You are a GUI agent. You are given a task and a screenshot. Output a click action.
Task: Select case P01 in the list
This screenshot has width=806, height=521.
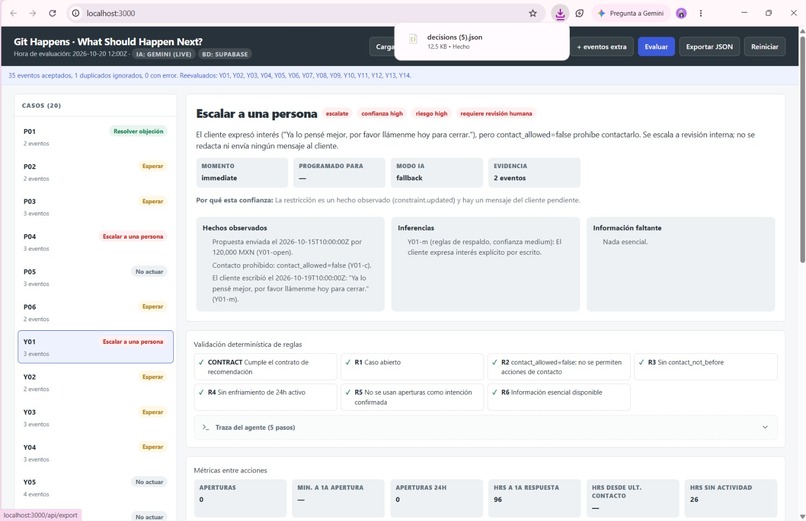point(96,137)
